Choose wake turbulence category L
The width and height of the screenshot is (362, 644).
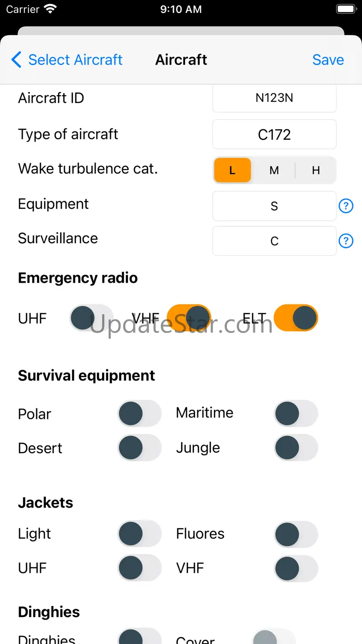coord(233,170)
